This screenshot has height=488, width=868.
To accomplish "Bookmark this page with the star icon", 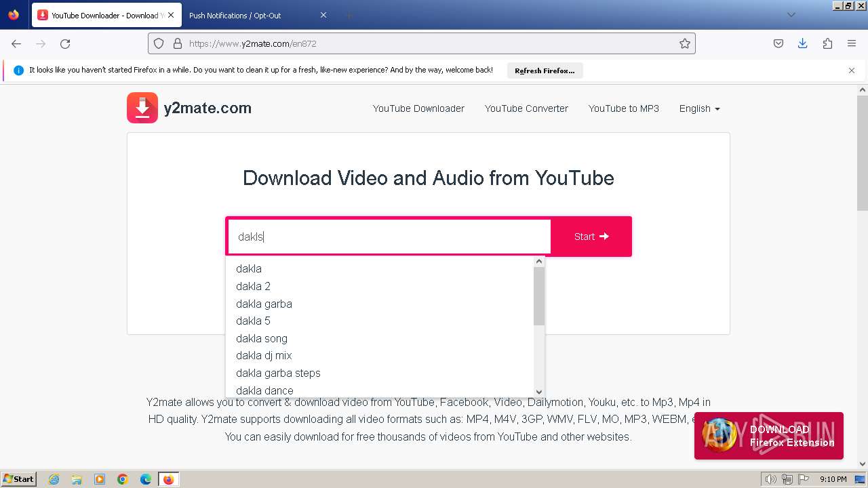I will tap(685, 43).
